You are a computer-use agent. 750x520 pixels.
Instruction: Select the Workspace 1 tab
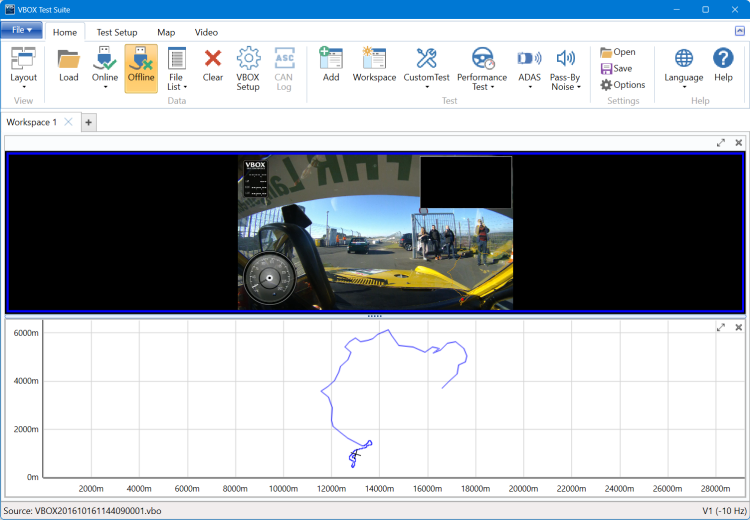point(32,122)
